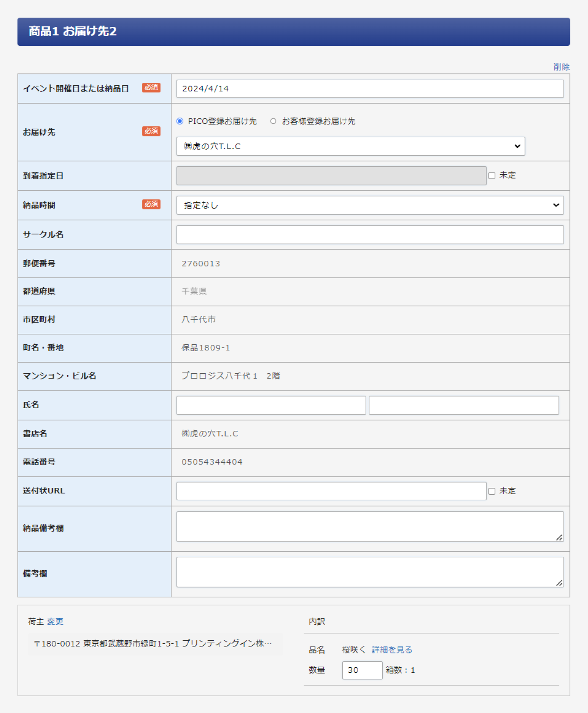Click the 書店名 value ㈱虎の穴T.L.C

[210, 434]
